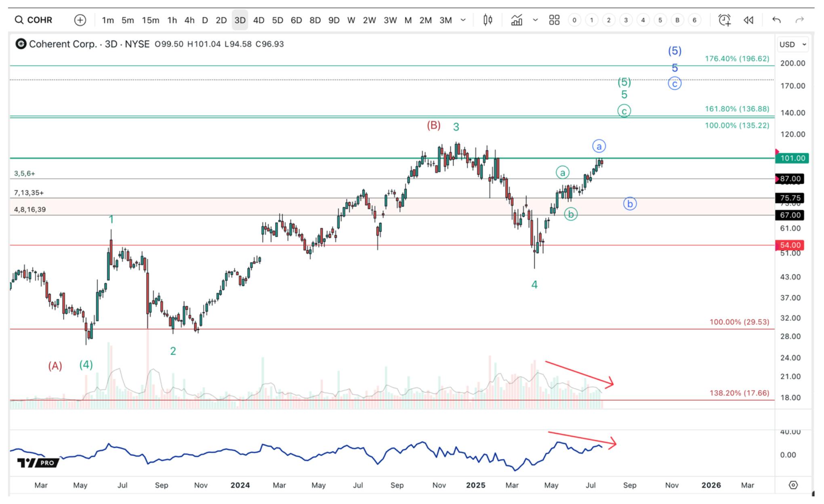Open the Indicators menu
824x504 pixels.
coord(517,20)
